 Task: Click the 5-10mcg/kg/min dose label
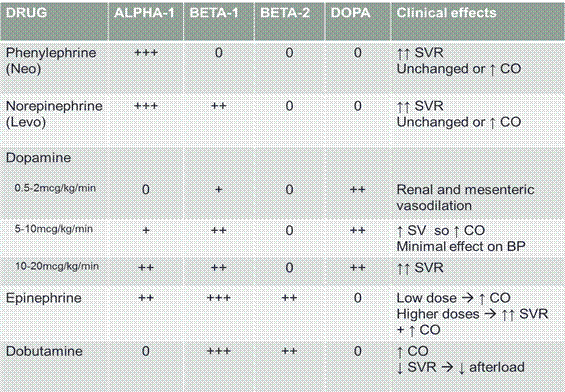tap(54, 229)
